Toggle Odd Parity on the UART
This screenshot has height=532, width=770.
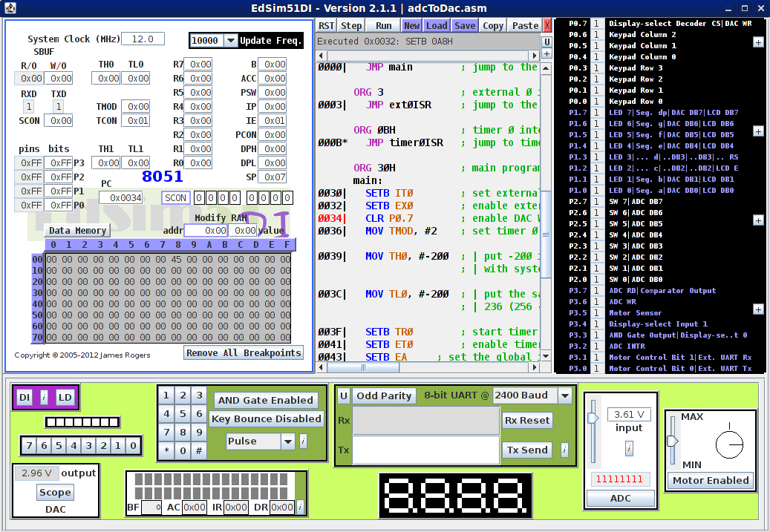384,395
